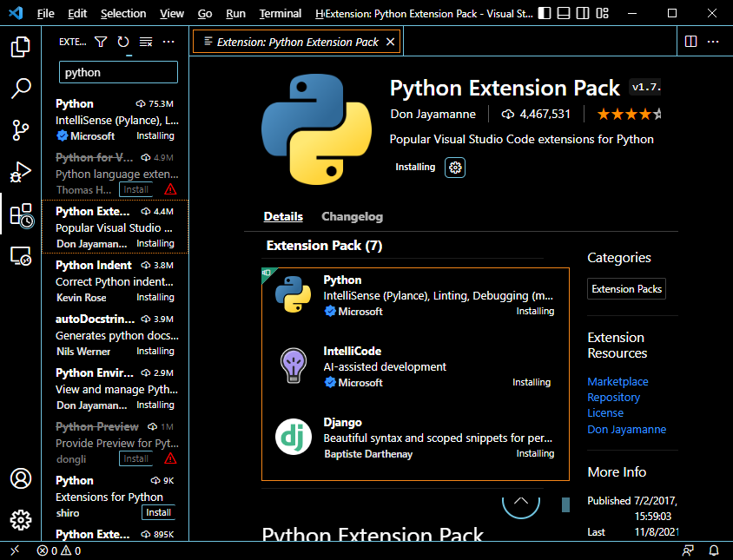Viewport: 733px width, 560px height.
Task: Click the python extension search field
Action: pos(118,72)
